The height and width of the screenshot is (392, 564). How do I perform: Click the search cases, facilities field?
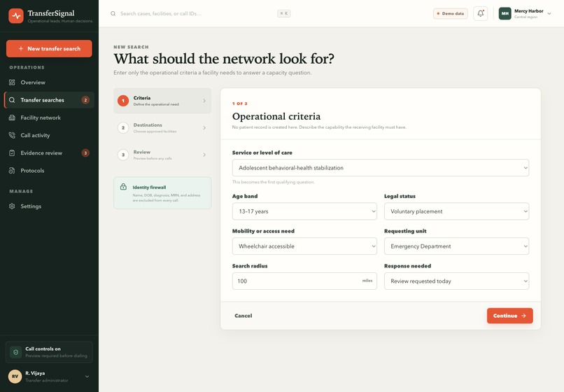pyautogui.click(x=200, y=13)
